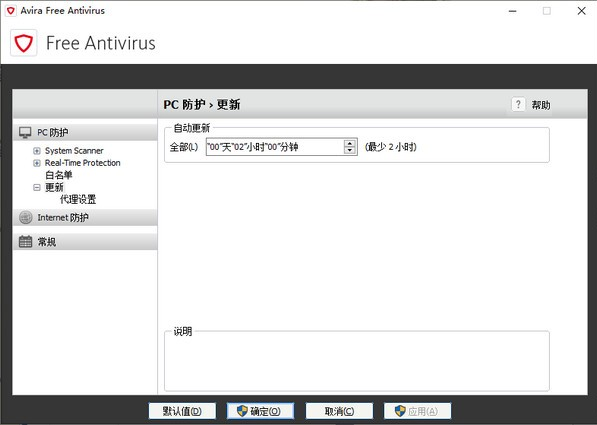Open the 常规 section
Image resolution: width=597 pixels, height=425 pixels.
pos(85,241)
